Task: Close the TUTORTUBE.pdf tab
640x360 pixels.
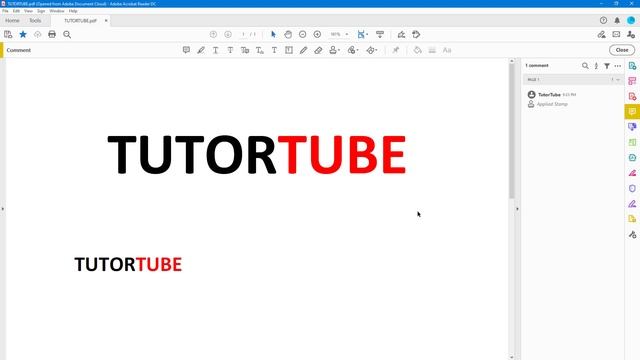Action: 106,20
